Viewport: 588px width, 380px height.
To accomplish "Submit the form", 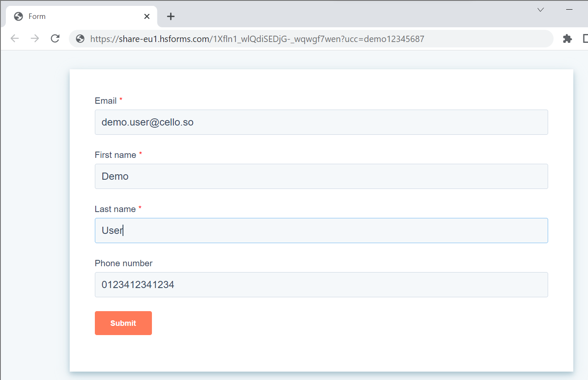I will coord(123,323).
